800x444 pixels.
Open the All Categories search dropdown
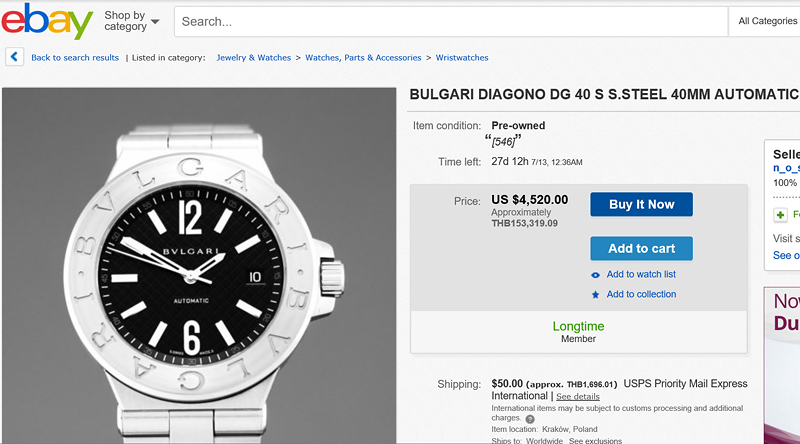coord(768,21)
